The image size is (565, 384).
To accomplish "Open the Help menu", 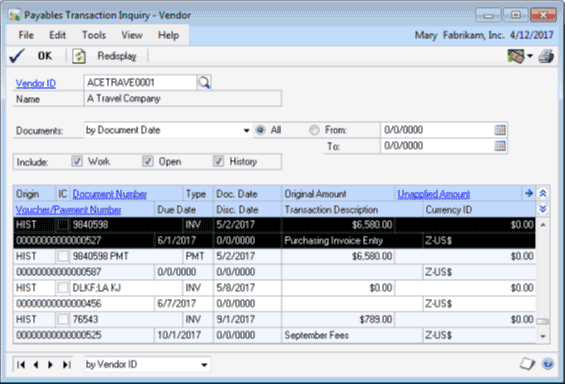I will (168, 35).
